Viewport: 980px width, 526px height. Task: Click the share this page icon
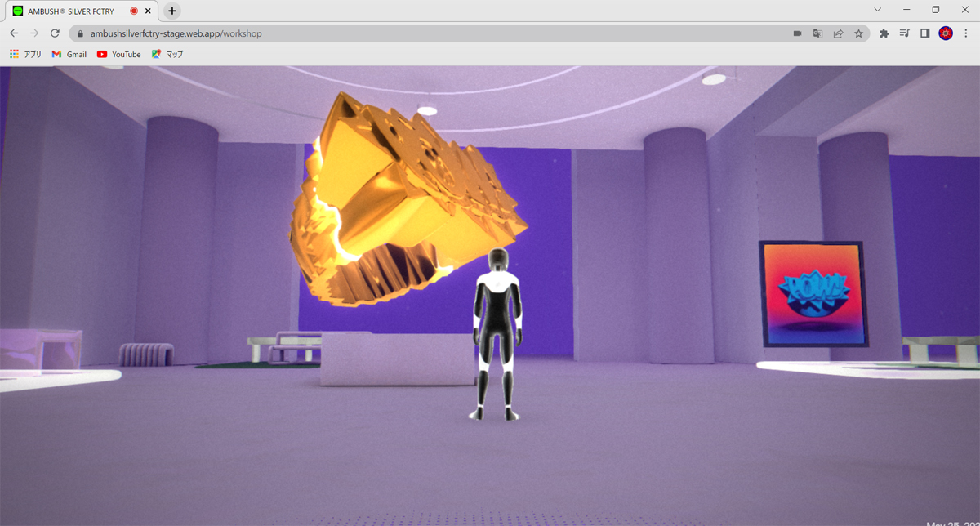pos(838,33)
